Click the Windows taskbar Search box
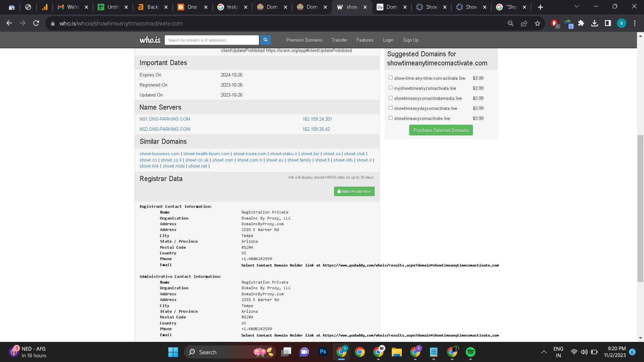This screenshot has width=644, height=362. click(230, 352)
